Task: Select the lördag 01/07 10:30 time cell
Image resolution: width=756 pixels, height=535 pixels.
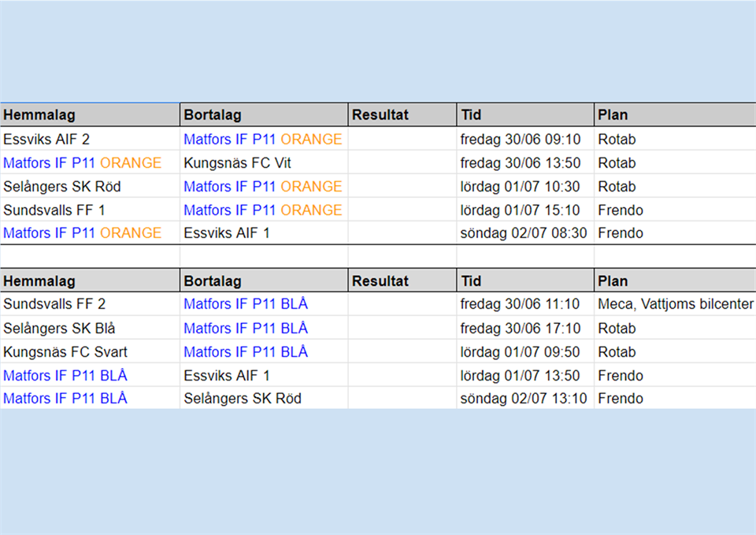Action: [x=520, y=187]
